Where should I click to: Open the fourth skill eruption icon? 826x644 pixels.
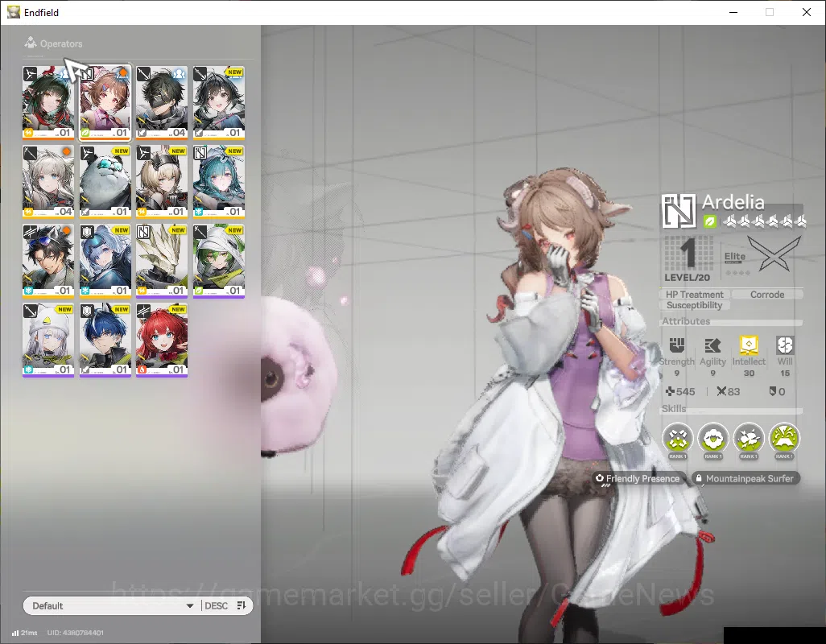pos(784,438)
